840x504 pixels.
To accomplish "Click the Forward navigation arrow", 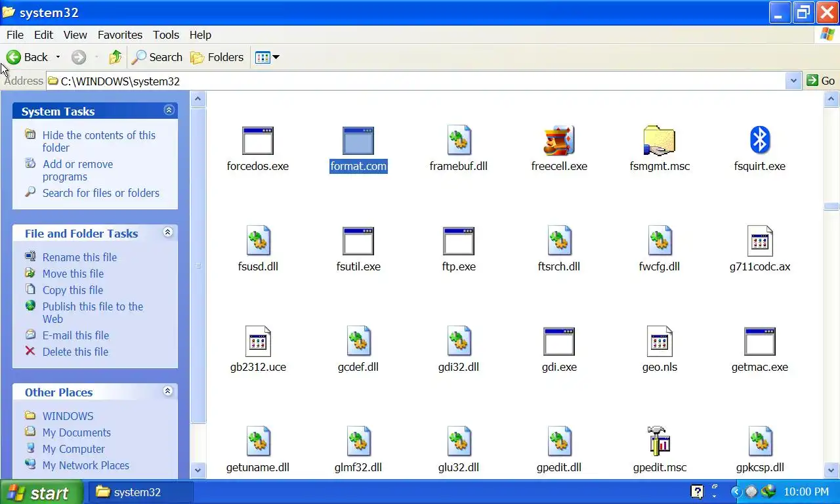I will [79, 57].
